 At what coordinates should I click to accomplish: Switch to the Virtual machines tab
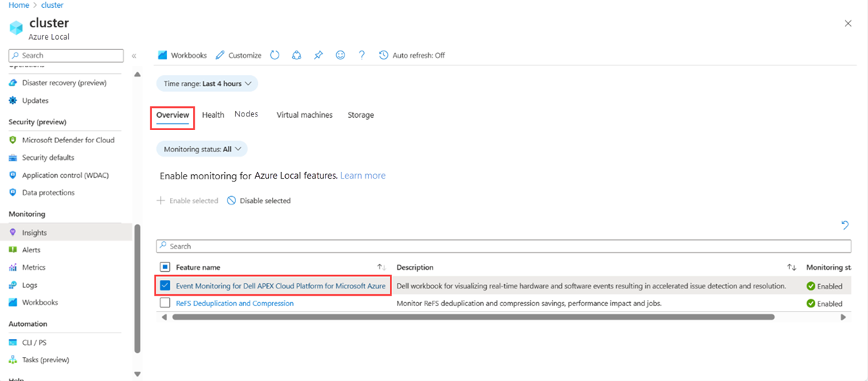click(x=305, y=115)
